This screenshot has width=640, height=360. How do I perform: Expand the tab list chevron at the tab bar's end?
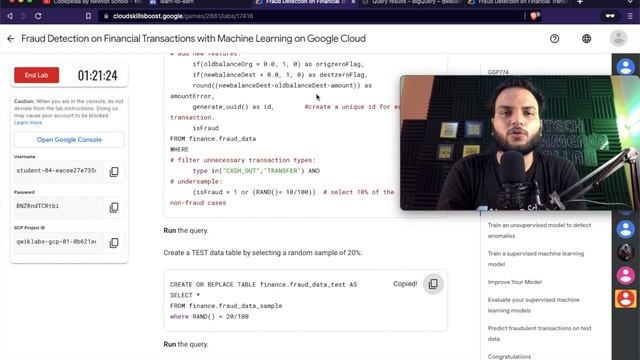click(x=630, y=2)
